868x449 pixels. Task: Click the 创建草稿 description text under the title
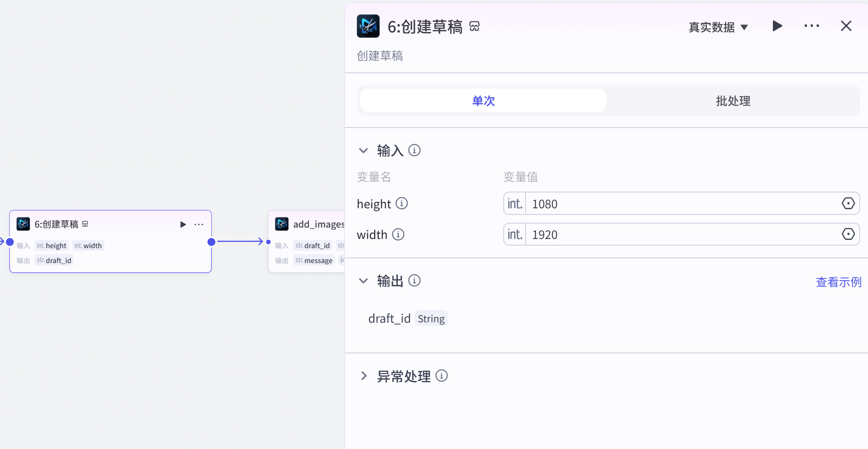(380, 56)
